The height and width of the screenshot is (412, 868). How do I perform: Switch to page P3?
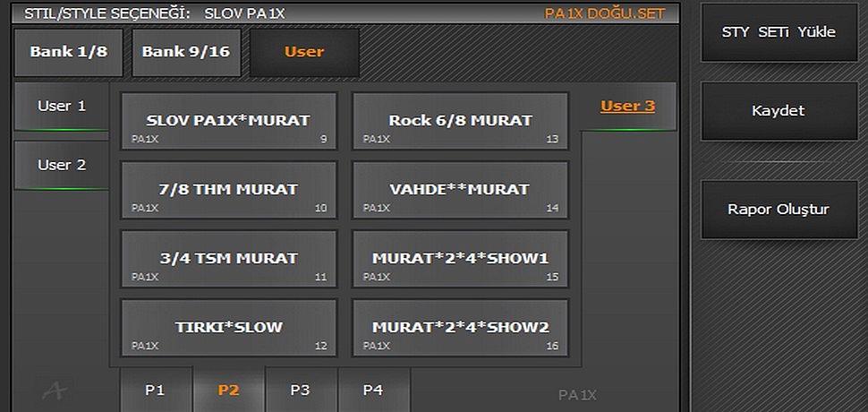click(301, 391)
